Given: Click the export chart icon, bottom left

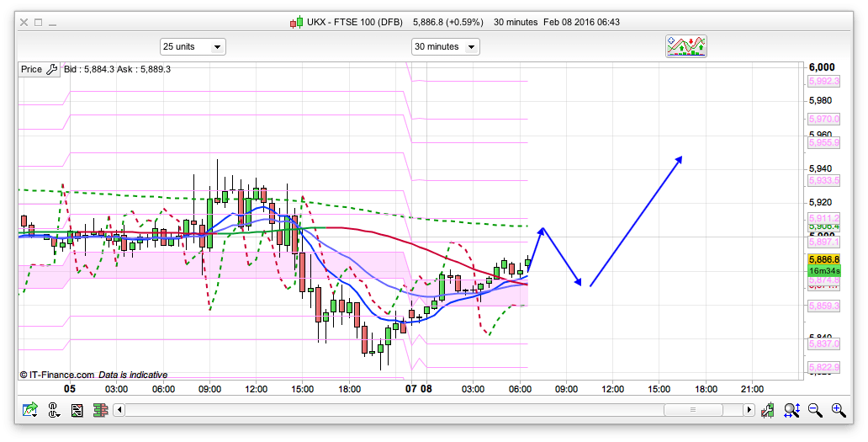Looking at the screenshot, I should pyautogui.click(x=30, y=410).
